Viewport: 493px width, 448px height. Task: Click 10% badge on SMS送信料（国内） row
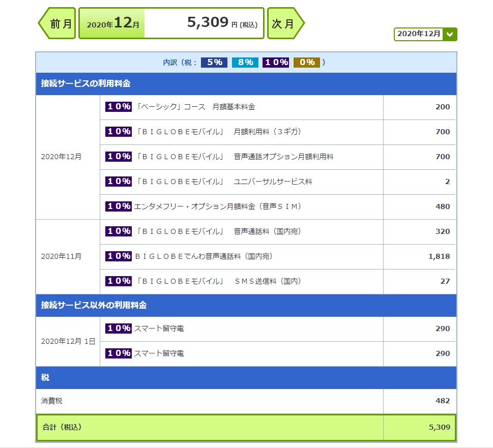(x=119, y=281)
